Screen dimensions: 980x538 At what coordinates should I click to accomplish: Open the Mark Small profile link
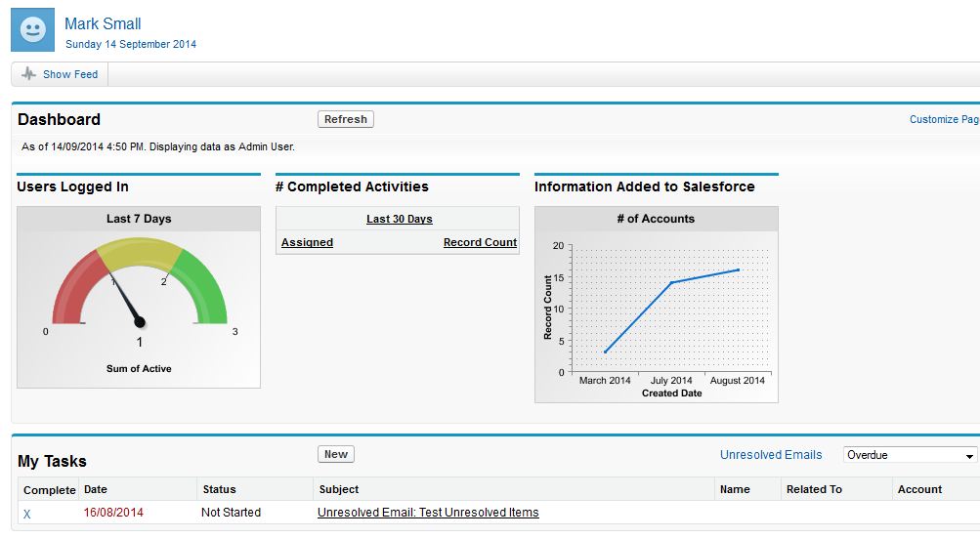click(x=103, y=23)
